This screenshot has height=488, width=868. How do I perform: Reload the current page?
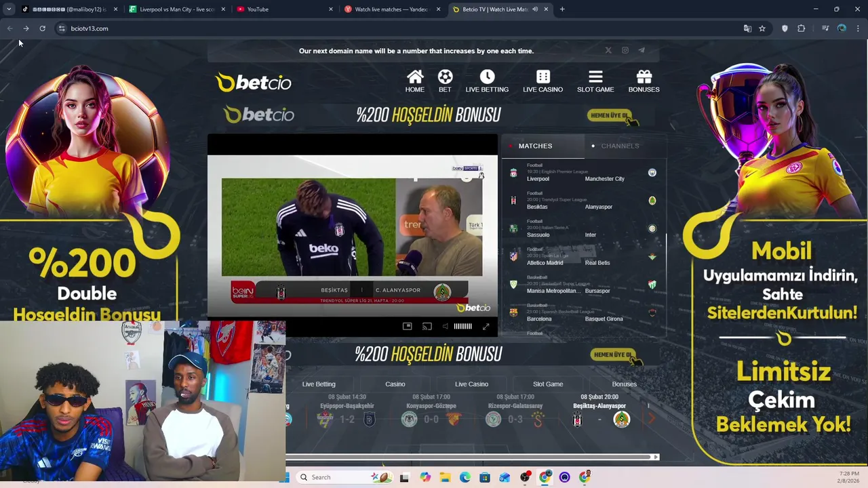pos(42,28)
